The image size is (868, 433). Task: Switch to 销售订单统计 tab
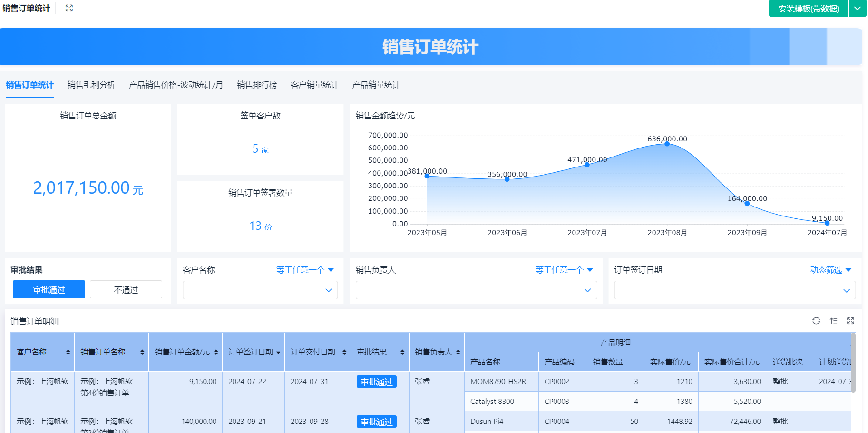tap(29, 85)
